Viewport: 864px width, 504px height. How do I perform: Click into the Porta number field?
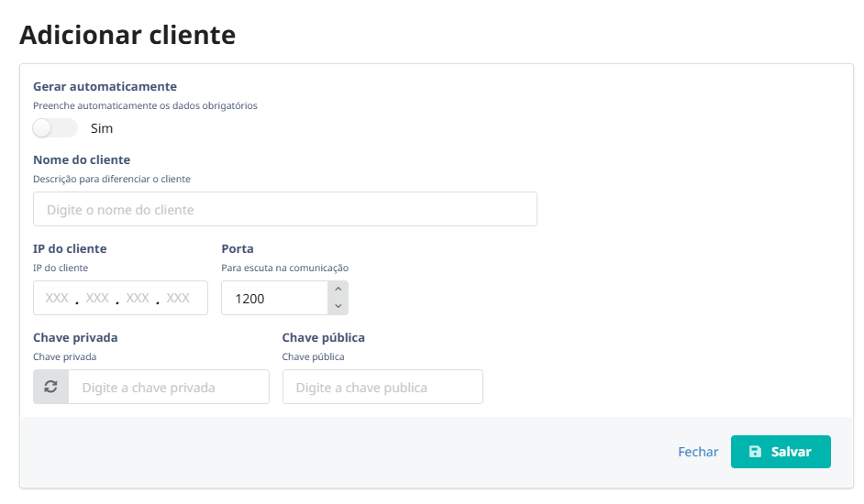[x=274, y=298]
